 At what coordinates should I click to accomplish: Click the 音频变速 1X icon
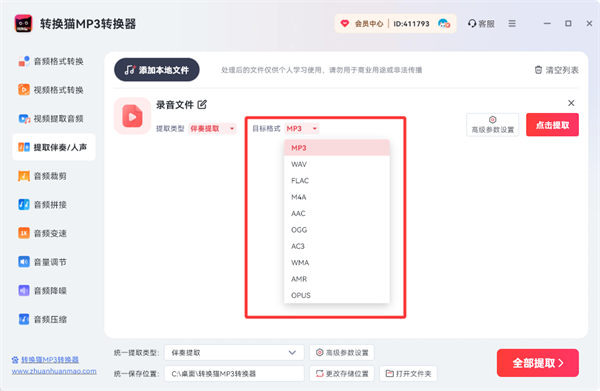24,233
